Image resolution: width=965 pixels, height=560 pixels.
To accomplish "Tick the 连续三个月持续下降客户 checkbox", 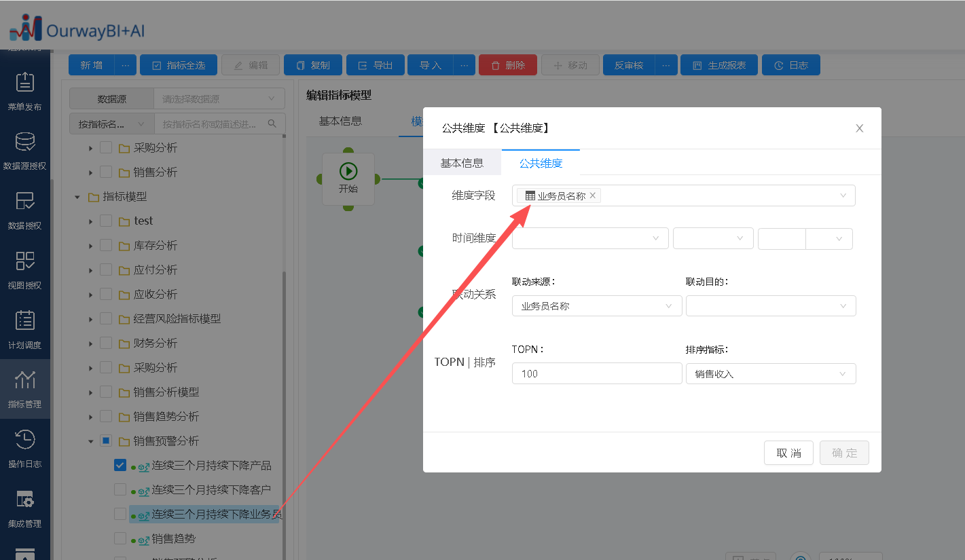I will coord(120,489).
